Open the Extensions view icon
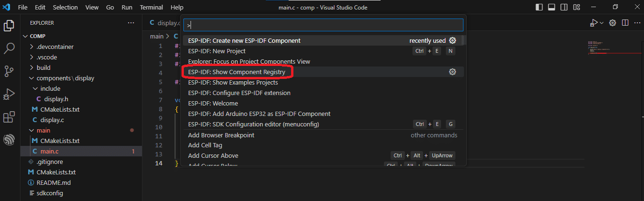This screenshot has width=644, height=201. point(9,117)
